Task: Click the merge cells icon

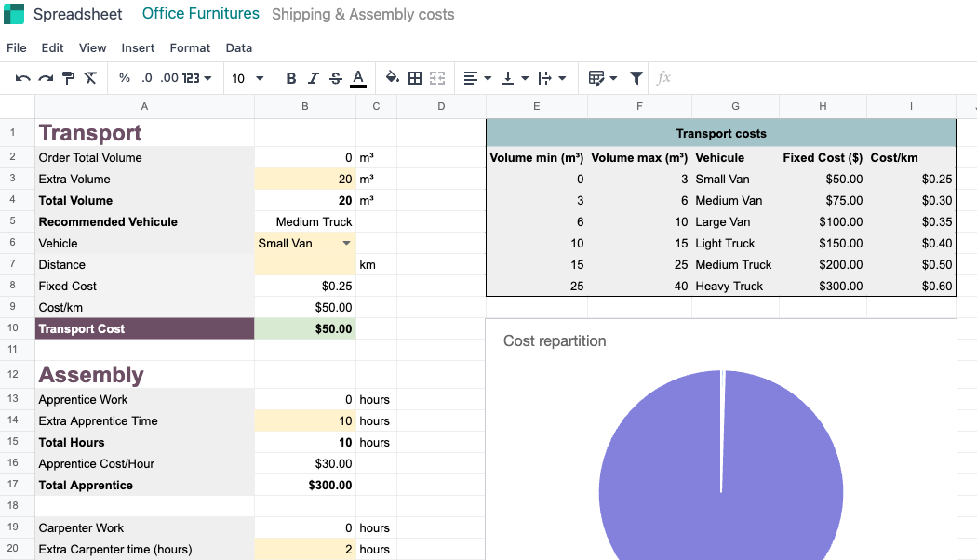Action: pyautogui.click(x=437, y=78)
